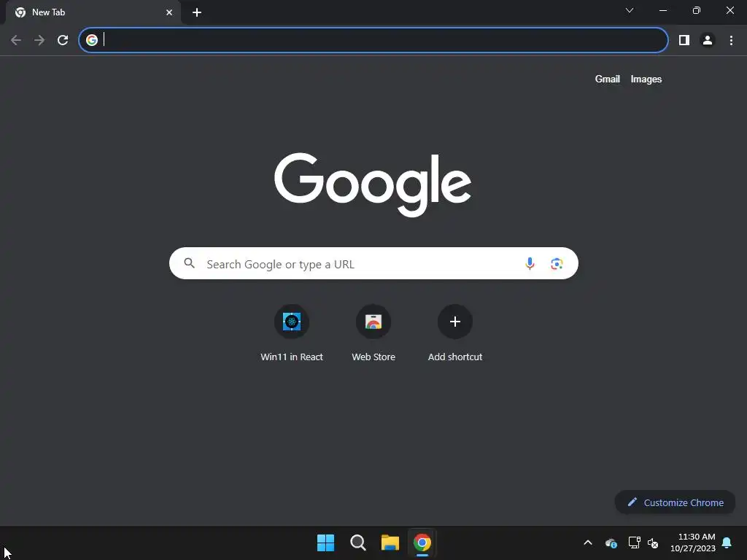747x560 pixels.
Task: Click the Customize Chrome button
Action: (x=675, y=502)
